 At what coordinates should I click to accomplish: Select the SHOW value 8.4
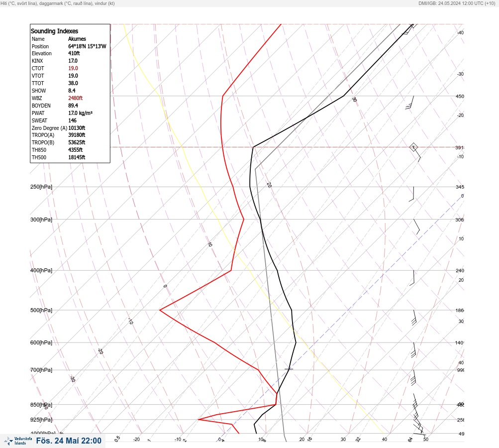click(x=72, y=91)
